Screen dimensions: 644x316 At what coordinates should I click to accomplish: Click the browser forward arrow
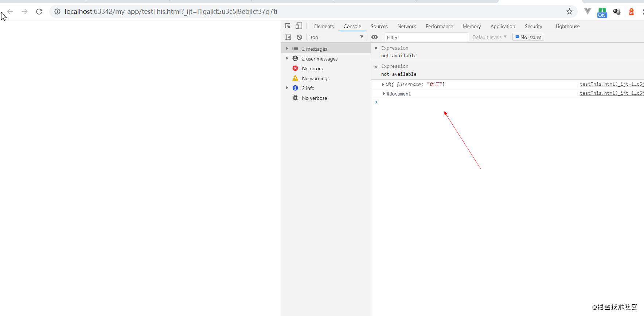[24, 12]
